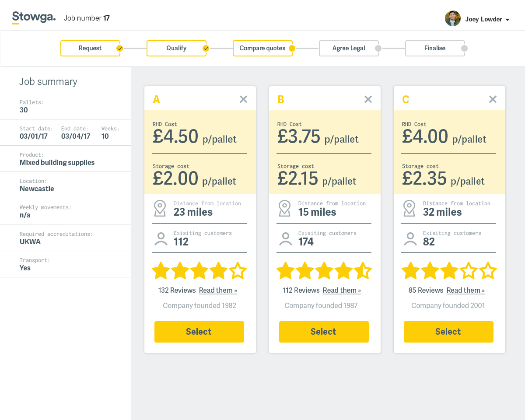Image resolution: width=525 pixels, height=420 pixels.
Task: Go to the Compare quotes step
Action: pyautogui.click(x=262, y=49)
